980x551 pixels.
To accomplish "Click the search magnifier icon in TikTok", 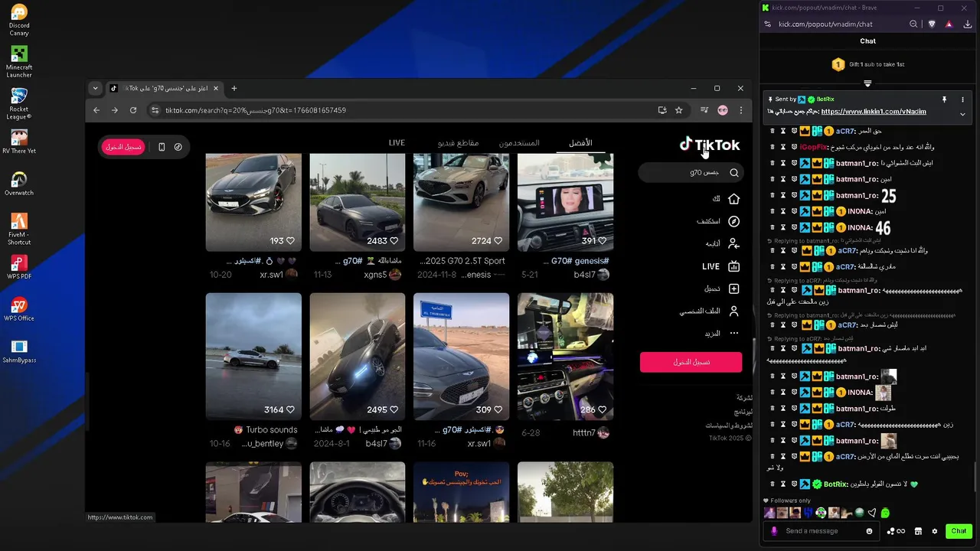I will [733, 173].
